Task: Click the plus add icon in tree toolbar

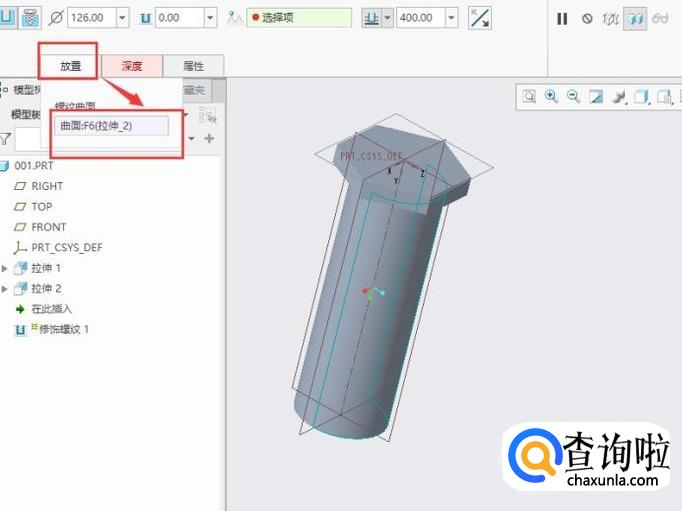Action: tap(209, 138)
